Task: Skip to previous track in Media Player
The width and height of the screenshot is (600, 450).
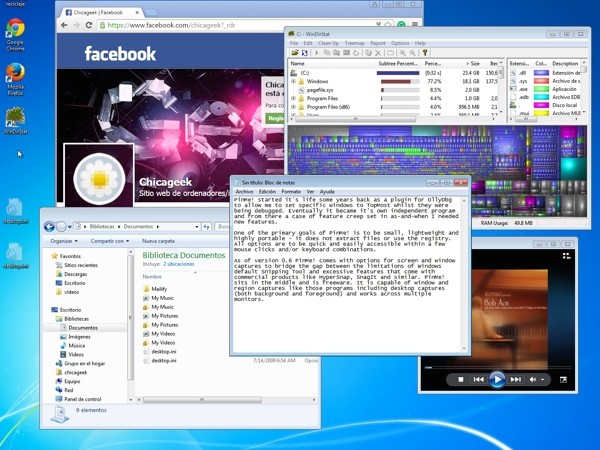Action: 478,379
